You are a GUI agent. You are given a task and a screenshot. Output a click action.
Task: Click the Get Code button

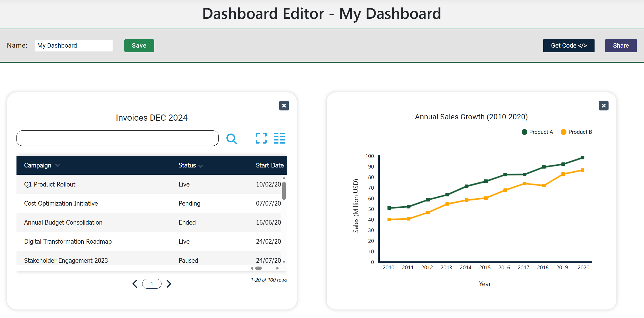click(x=569, y=45)
